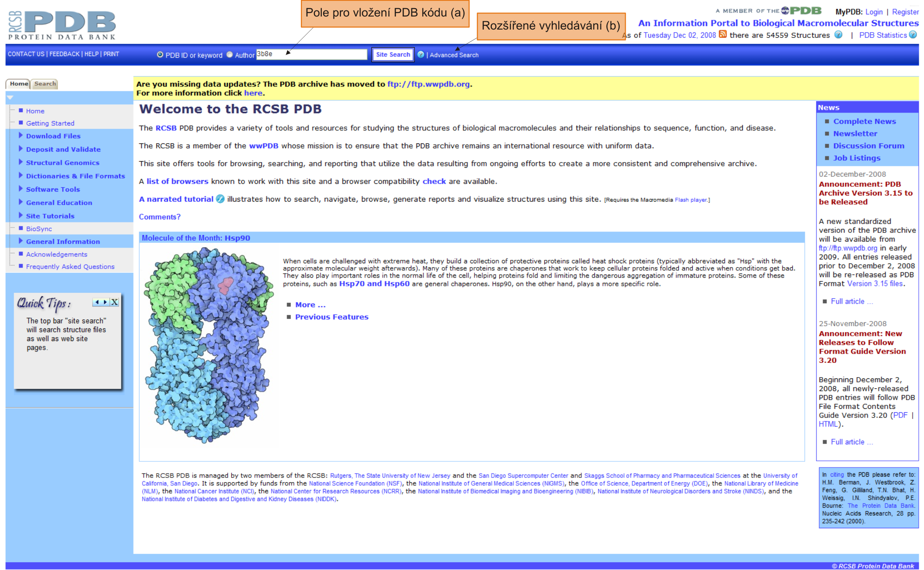Switch to the Home tab
924x570 pixels.
point(19,84)
